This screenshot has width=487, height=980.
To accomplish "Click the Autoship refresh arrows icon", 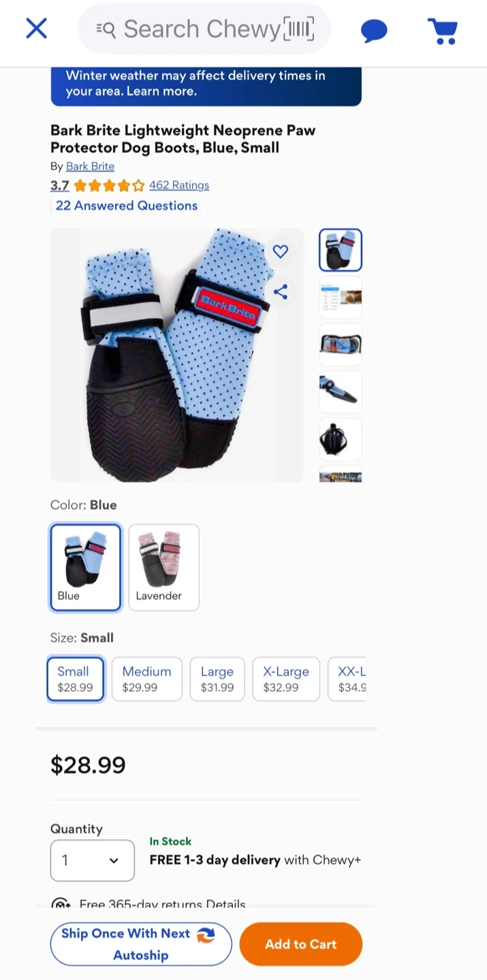I will point(206,935).
